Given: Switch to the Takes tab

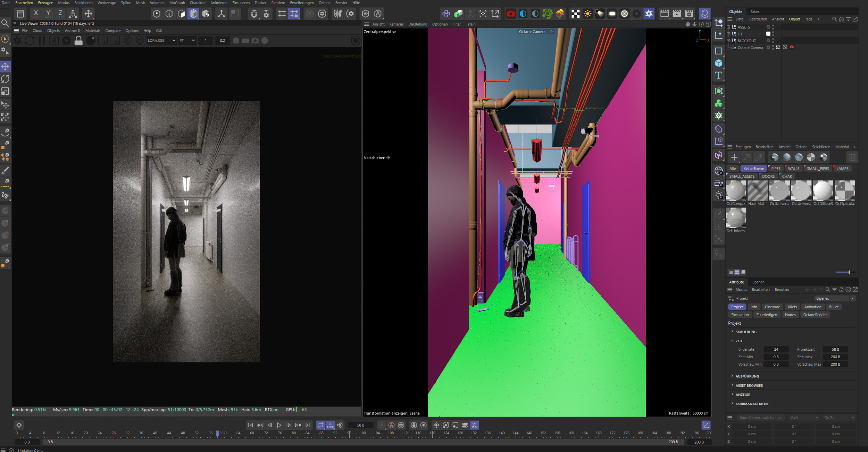Looking at the screenshot, I should click(x=755, y=12).
